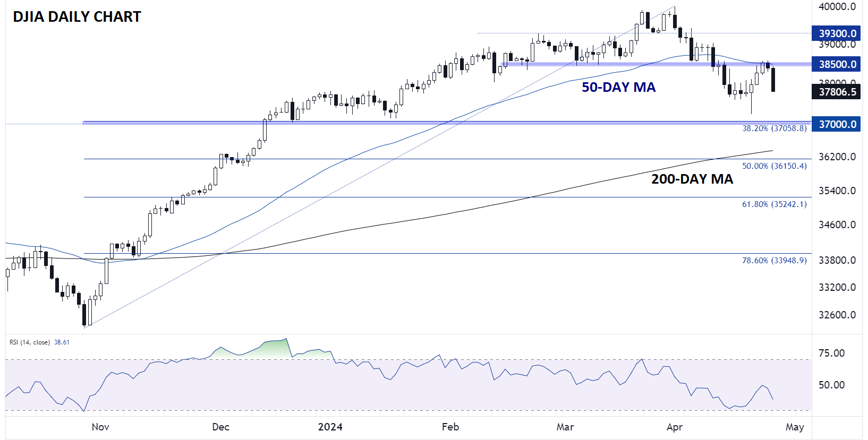Click the 34600.0 price axis value
The image size is (868, 440).
[x=837, y=225]
